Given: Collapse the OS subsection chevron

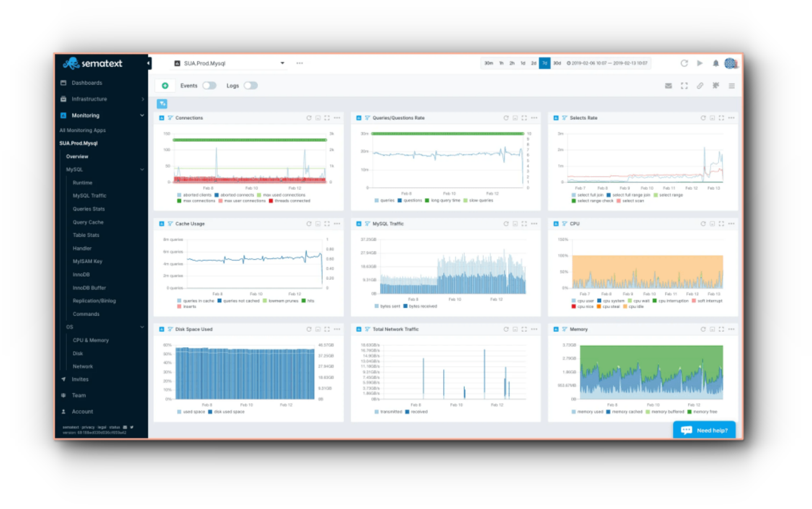Looking at the screenshot, I should click(142, 327).
